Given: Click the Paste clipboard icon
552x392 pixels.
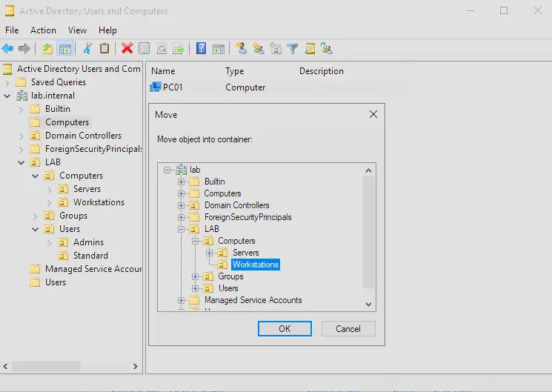Looking at the screenshot, I should click(x=104, y=48).
